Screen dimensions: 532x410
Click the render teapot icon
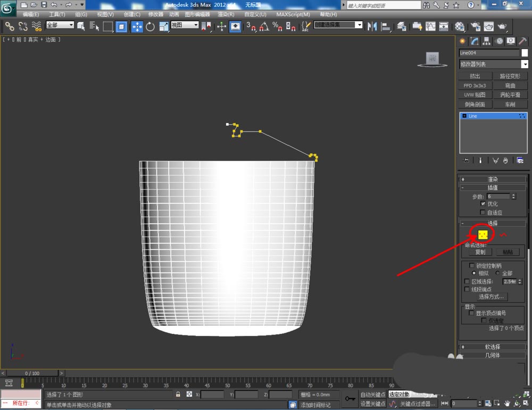click(502, 26)
